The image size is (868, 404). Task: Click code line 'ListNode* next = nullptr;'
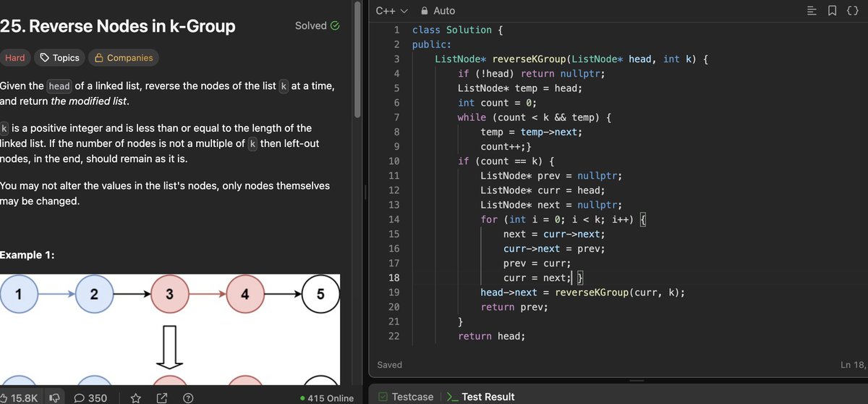click(x=551, y=205)
